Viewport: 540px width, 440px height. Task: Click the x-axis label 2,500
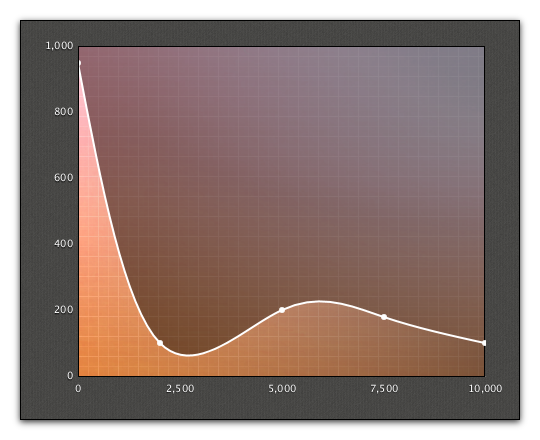pos(180,389)
